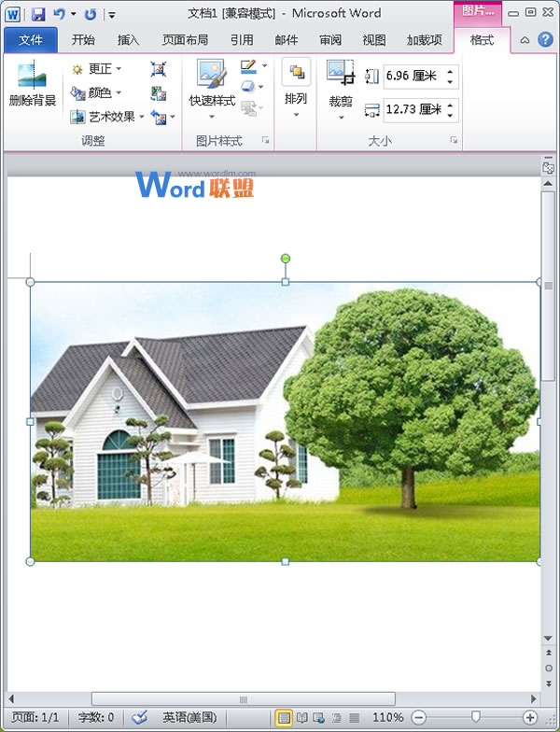Decrease the picture height with the down spinner
This screenshot has height=732, width=560.
[450, 82]
